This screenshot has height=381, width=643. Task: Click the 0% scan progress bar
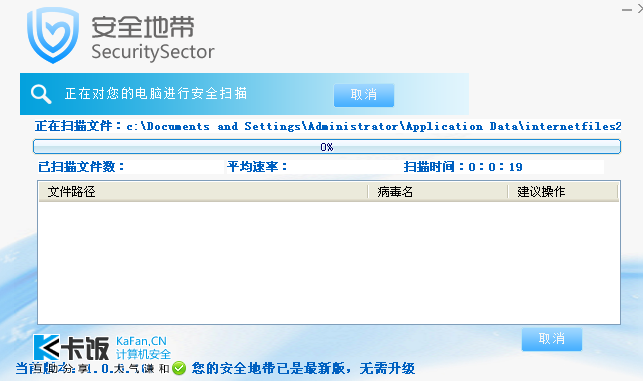(327, 147)
